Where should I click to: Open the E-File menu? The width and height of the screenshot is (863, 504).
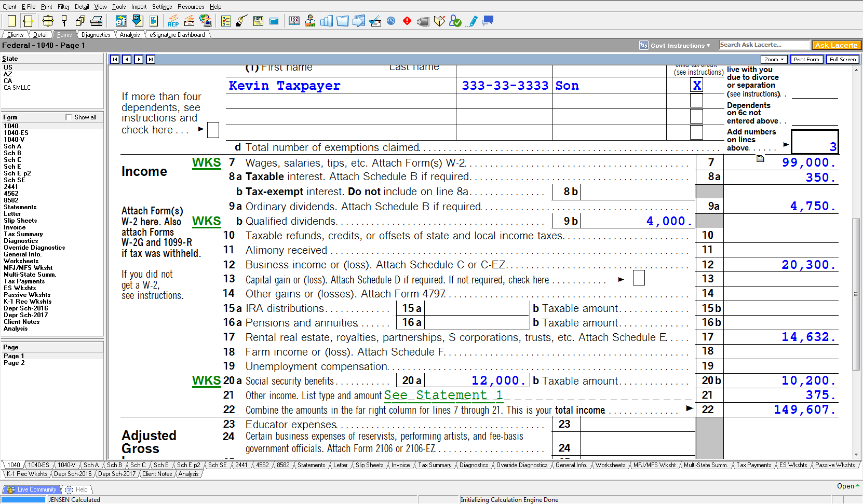pyautogui.click(x=29, y=7)
